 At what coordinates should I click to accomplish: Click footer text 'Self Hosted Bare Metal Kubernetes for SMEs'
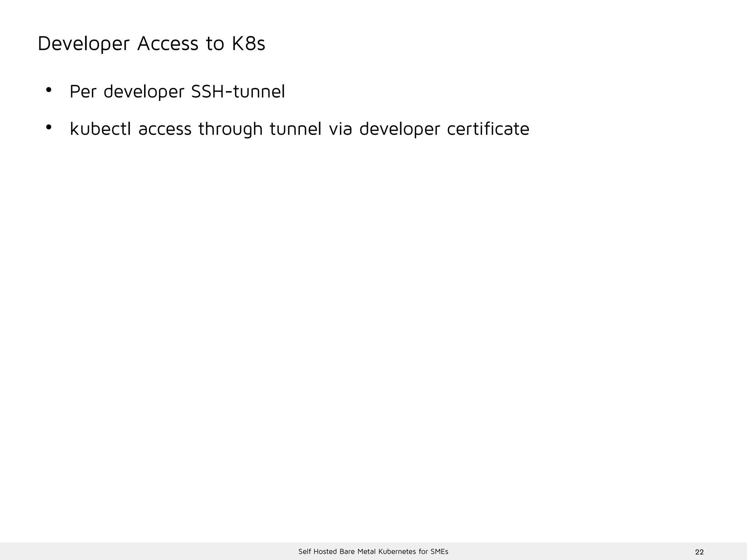[x=373, y=552]
